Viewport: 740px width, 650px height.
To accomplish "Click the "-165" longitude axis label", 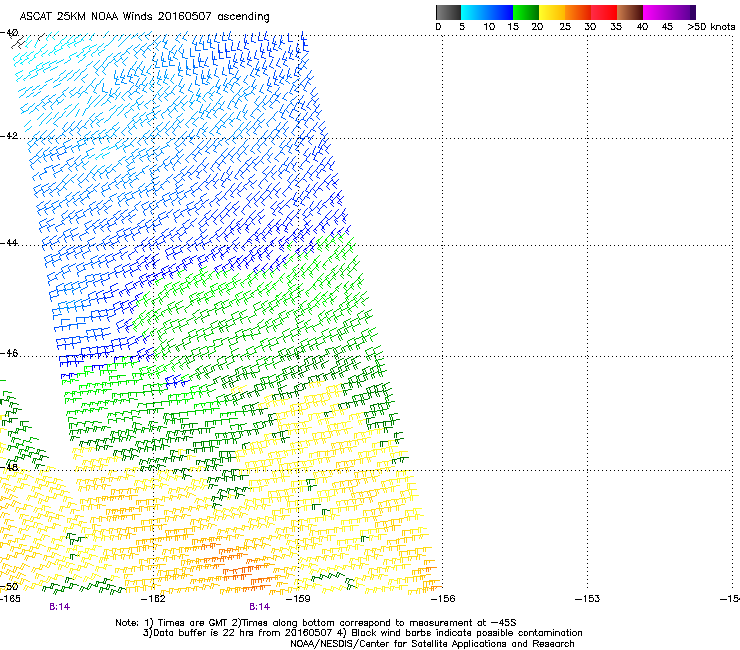I will 9,599.
